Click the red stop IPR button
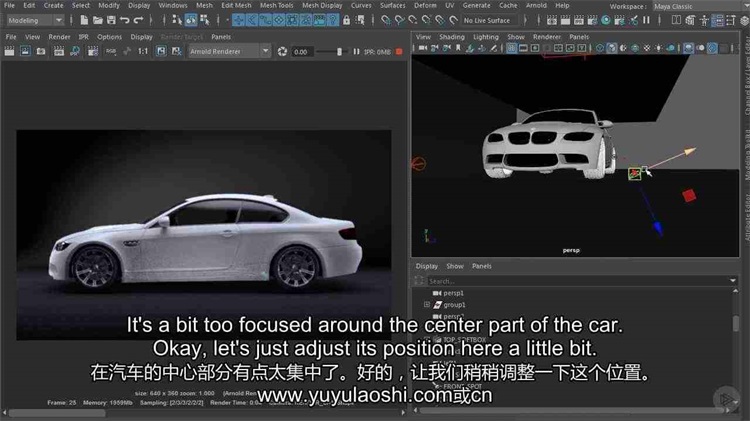 399,51
